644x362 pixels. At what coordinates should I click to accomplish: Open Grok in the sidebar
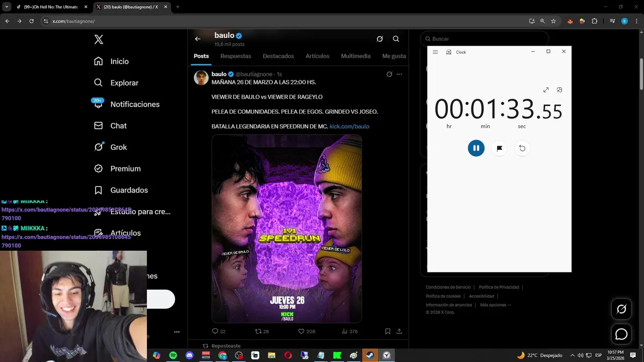[x=110, y=147]
